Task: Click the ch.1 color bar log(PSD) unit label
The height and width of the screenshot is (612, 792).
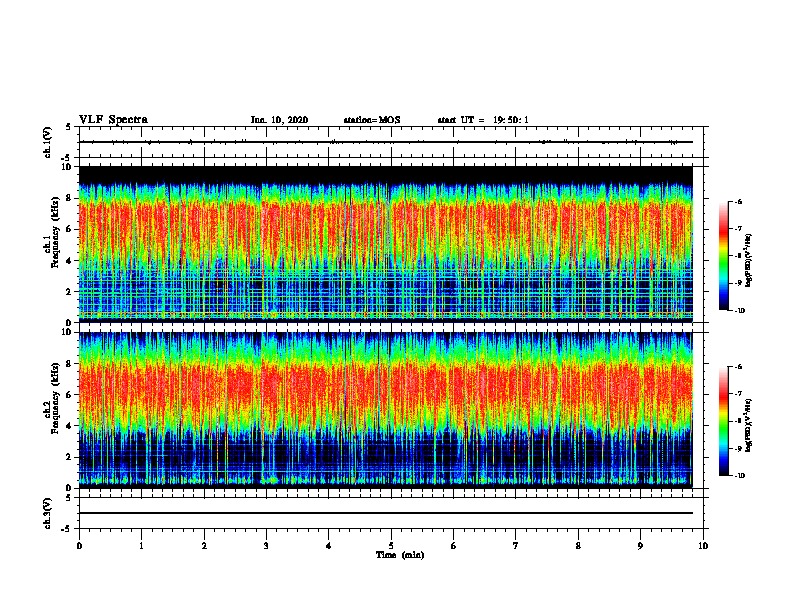Action: pyautogui.click(x=749, y=261)
